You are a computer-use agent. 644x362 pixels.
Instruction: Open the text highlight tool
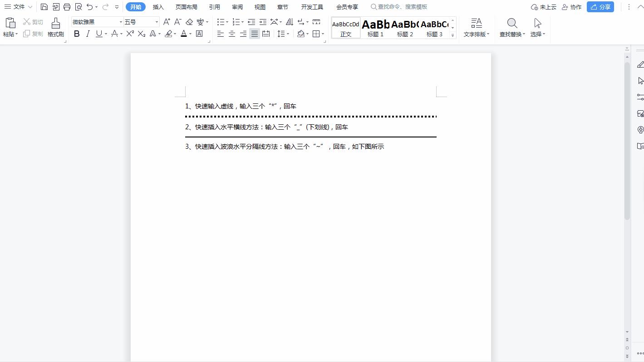(168, 33)
